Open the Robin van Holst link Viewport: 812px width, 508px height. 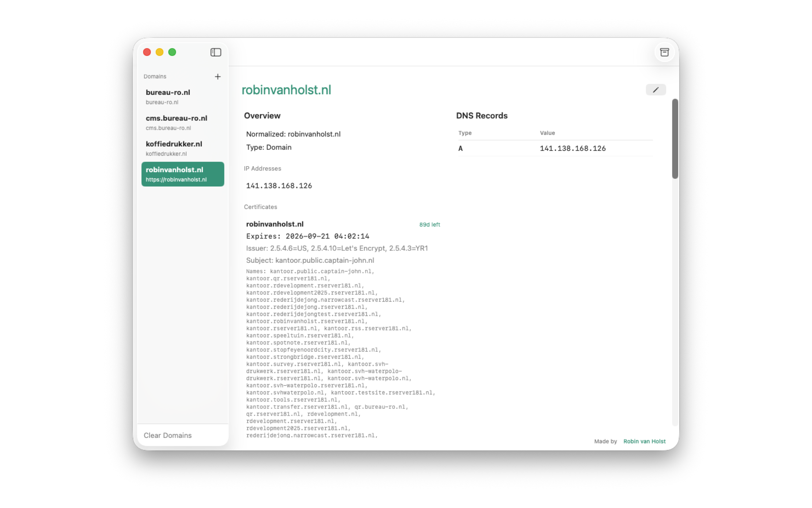[644, 441]
